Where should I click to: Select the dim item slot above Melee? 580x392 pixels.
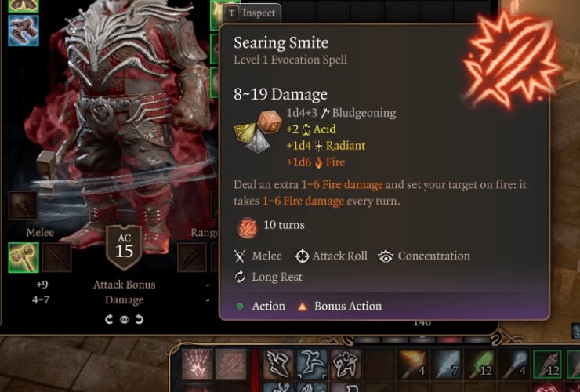24,206
